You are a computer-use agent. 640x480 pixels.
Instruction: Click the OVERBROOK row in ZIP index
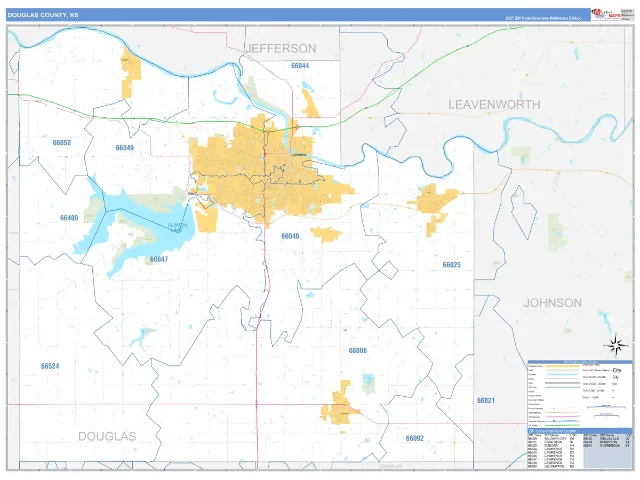coord(608,445)
